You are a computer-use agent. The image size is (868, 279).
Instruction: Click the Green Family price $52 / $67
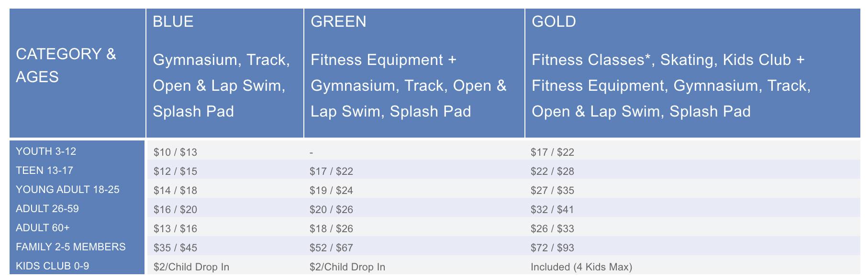pyautogui.click(x=331, y=248)
